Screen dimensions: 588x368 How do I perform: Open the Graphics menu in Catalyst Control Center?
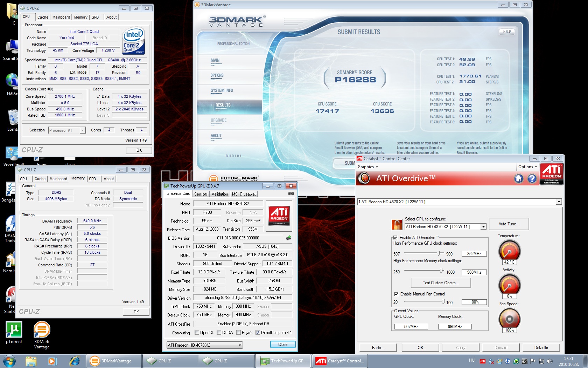[367, 167]
